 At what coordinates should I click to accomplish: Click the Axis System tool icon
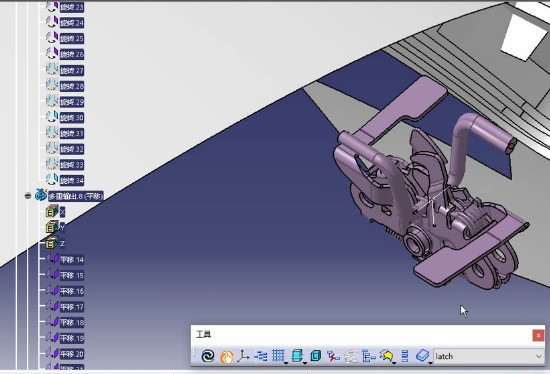[243, 356]
